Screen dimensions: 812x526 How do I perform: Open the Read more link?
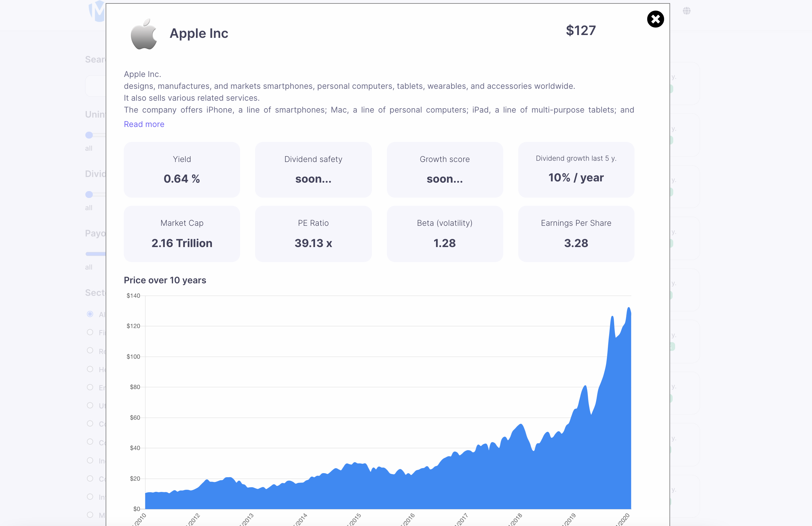(144, 124)
